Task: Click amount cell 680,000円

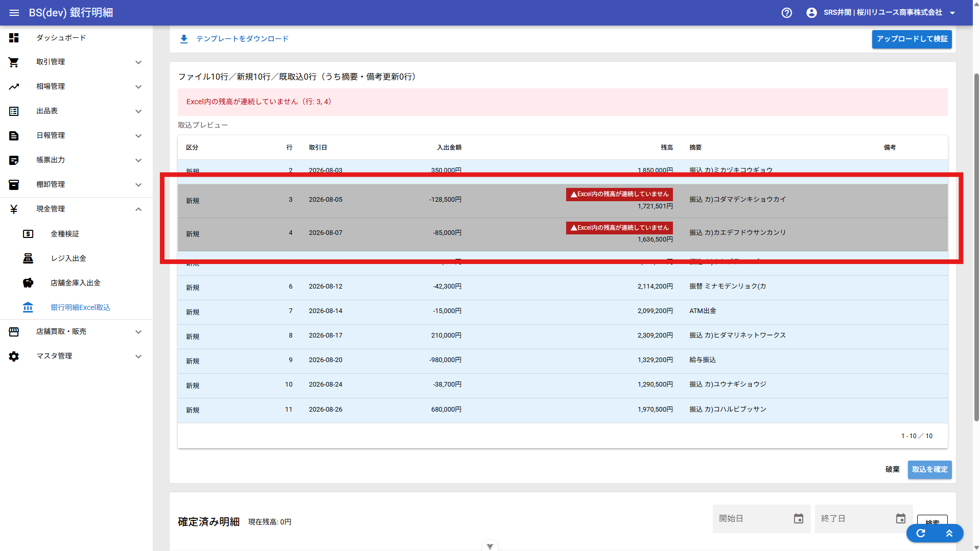Action: pos(446,410)
